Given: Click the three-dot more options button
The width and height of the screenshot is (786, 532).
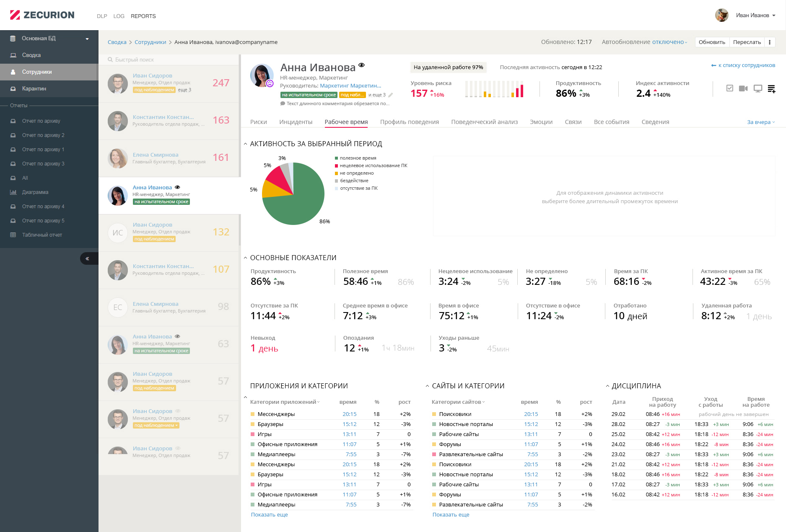Looking at the screenshot, I should [770, 42].
